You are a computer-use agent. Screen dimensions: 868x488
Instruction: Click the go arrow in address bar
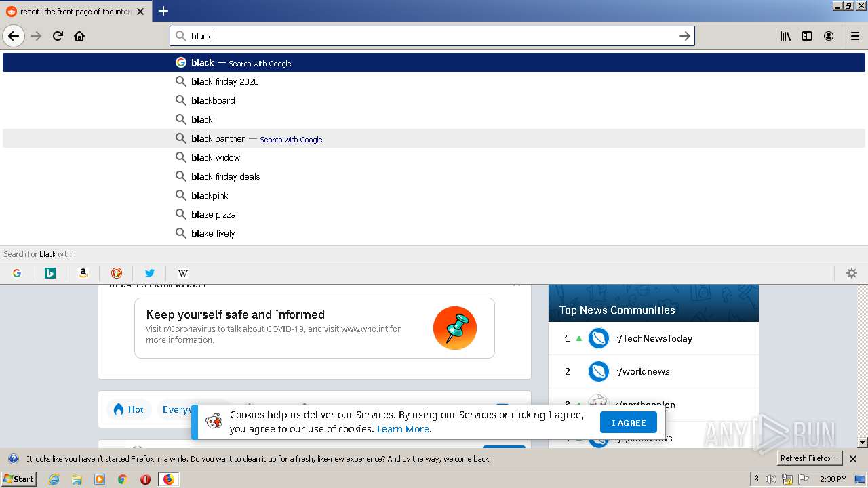click(x=685, y=36)
